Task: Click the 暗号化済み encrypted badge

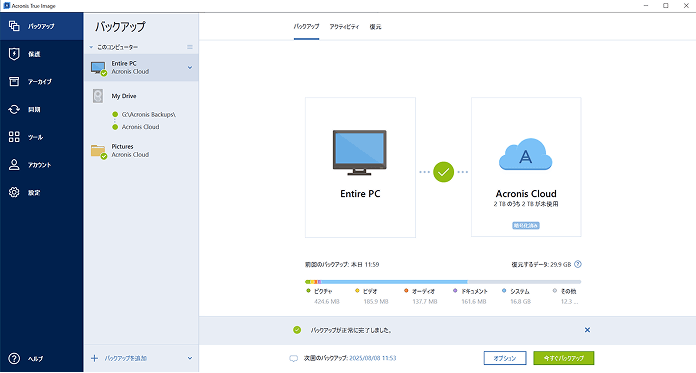Action: tap(526, 226)
